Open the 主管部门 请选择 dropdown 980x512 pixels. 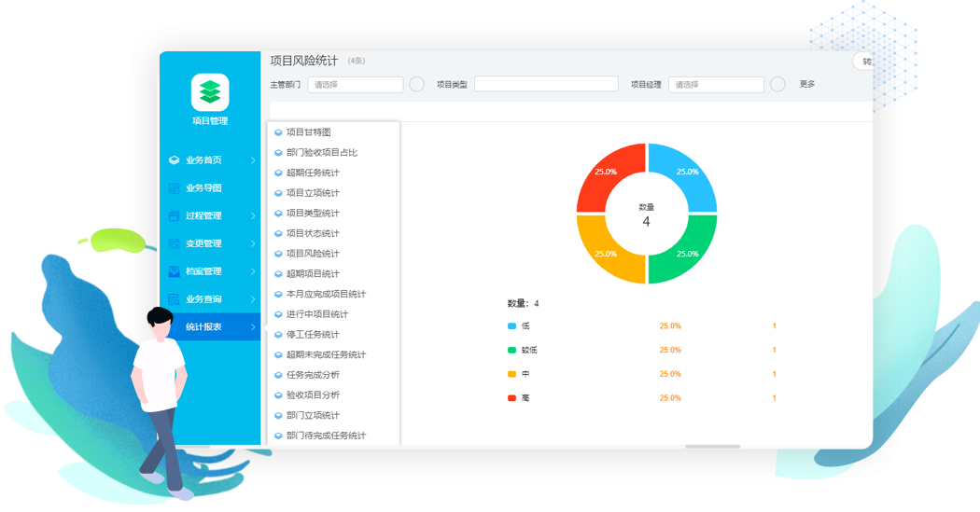pyautogui.click(x=355, y=85)
